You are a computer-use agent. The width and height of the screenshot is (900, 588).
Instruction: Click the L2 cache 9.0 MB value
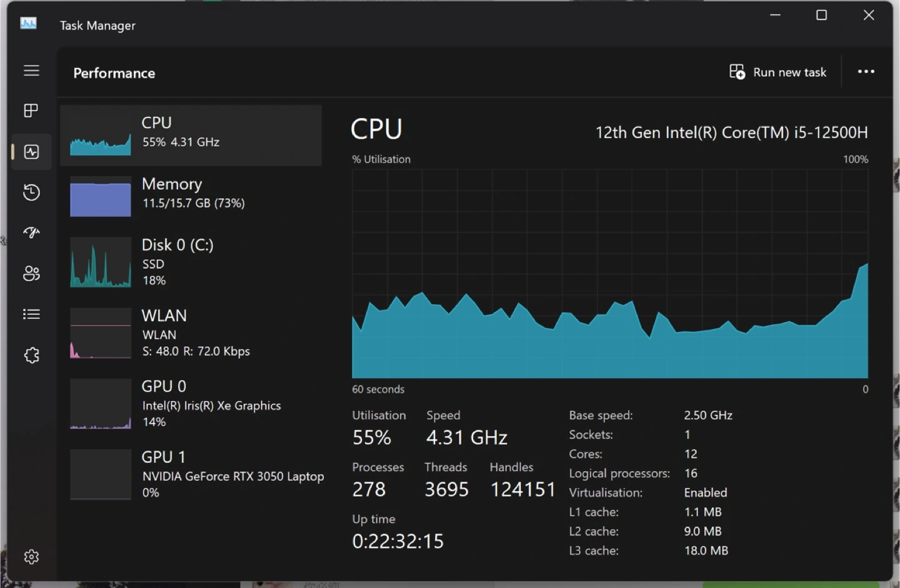[703, 531]
